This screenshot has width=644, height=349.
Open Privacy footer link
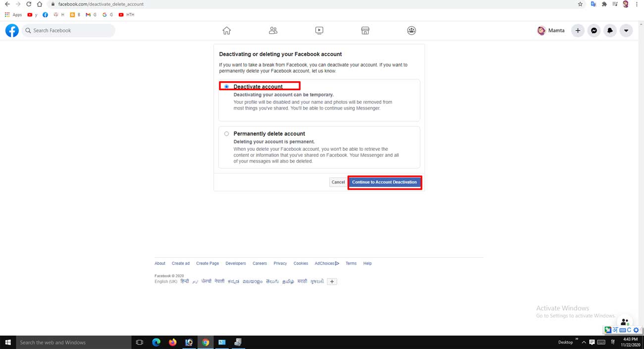[280, 264]
